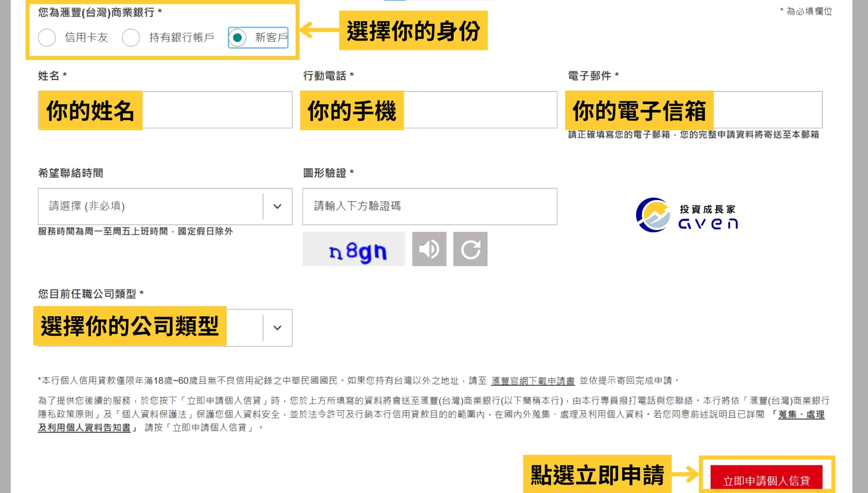
Task: Open the 您目前任職公司類型 company type dropdown
Action: [x=165, y=328]
